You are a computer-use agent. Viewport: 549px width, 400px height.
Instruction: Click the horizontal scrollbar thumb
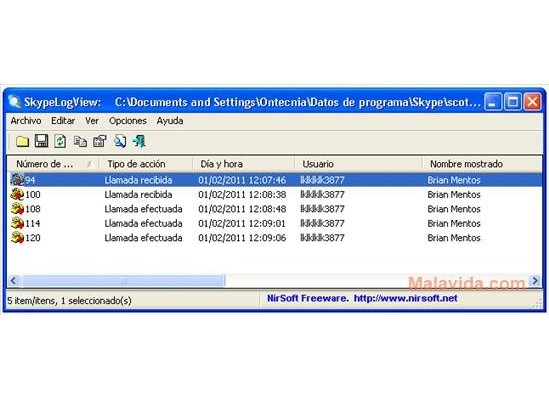(123, 281)
